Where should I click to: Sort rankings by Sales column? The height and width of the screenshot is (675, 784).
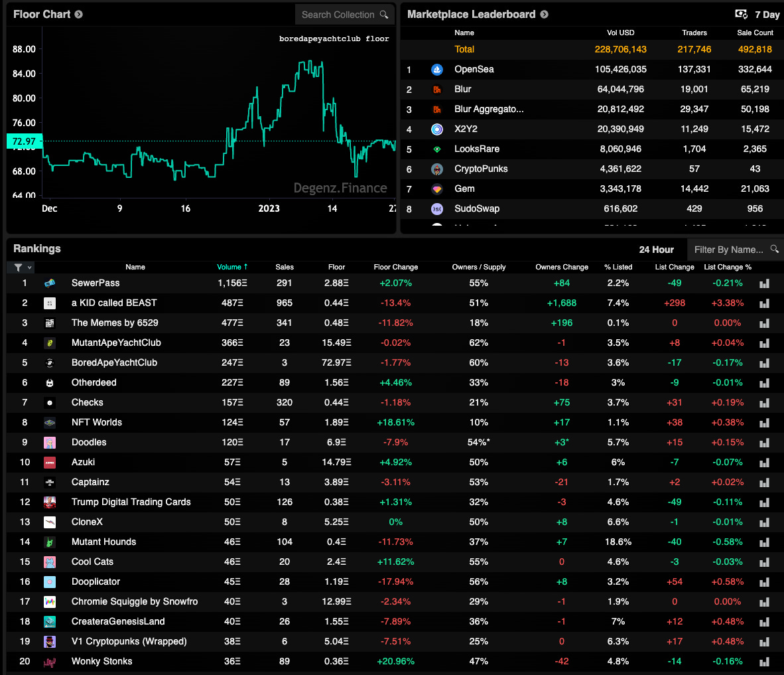[285, 267]
